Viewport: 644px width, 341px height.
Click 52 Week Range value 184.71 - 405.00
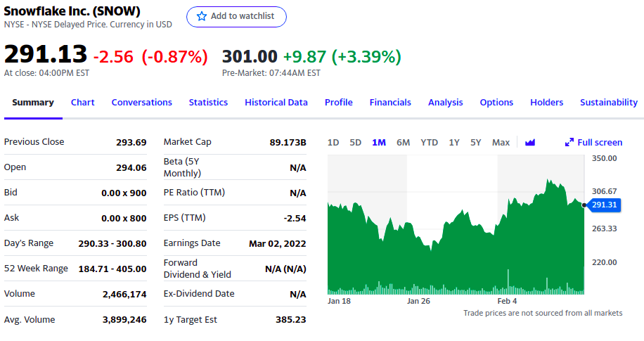pos(112,269)
